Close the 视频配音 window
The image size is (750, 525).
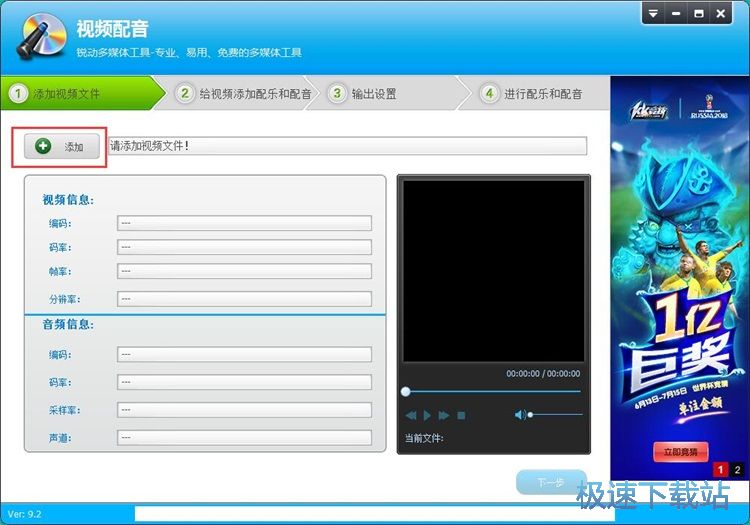pyautogui.click(x=721, y=14)
